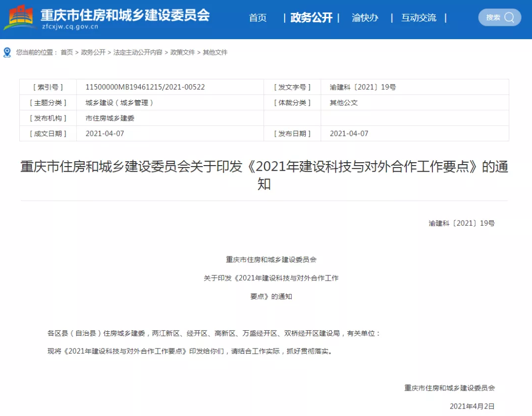Image resolution: width=532 pixels, height=416 pixels.
Task: Open the 政务公开 navigation menu item
Action: click(312, 18)
